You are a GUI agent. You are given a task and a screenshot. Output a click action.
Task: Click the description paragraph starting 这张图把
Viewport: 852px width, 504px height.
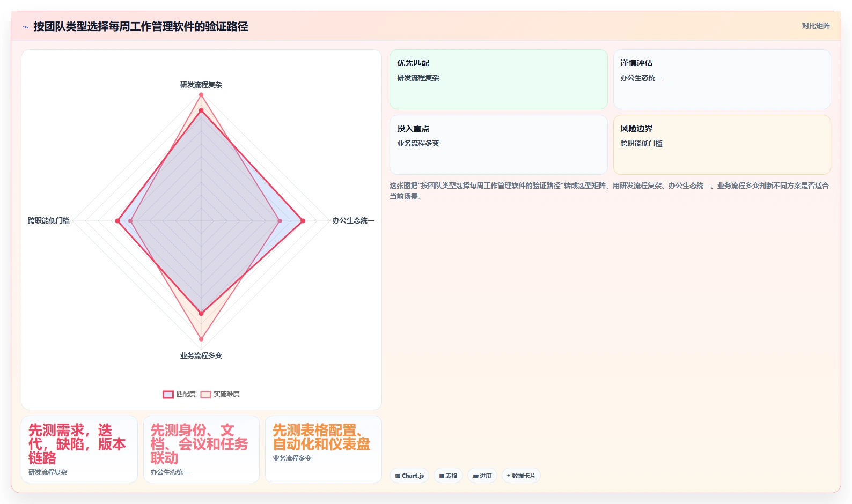tap(609, 191)
